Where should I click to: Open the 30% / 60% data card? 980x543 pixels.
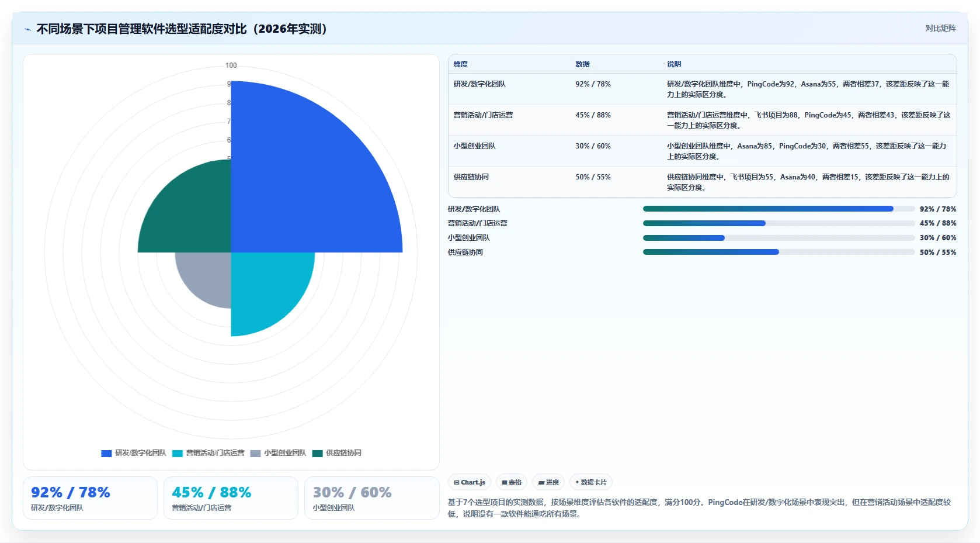371,498
